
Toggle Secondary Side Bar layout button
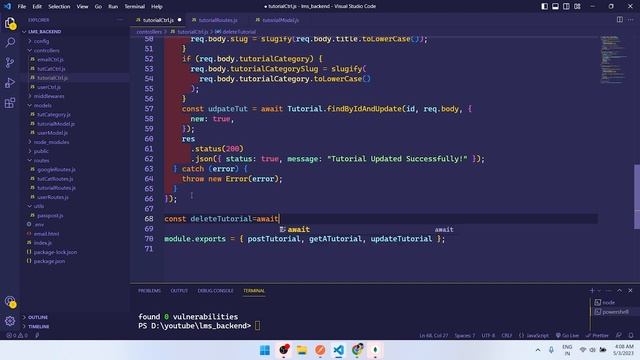566,6
